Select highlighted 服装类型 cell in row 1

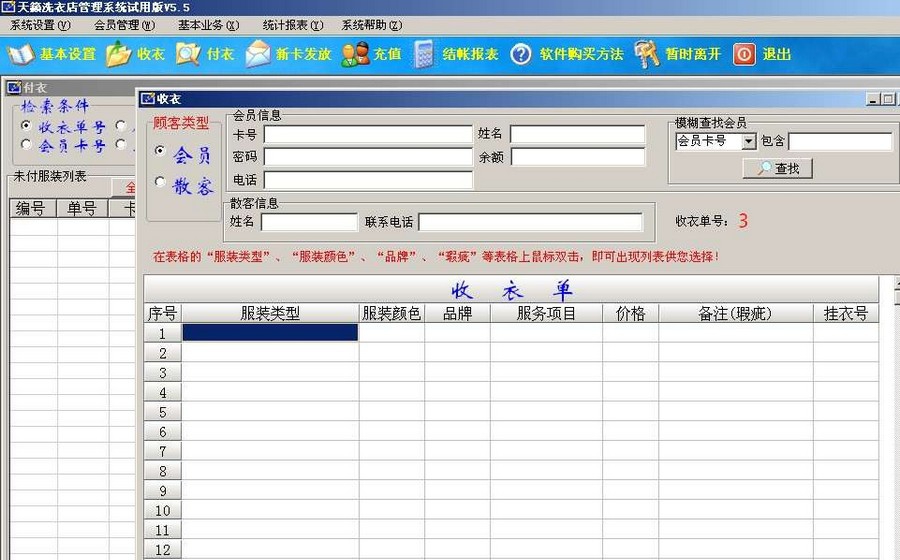click(x=270, y=333)
